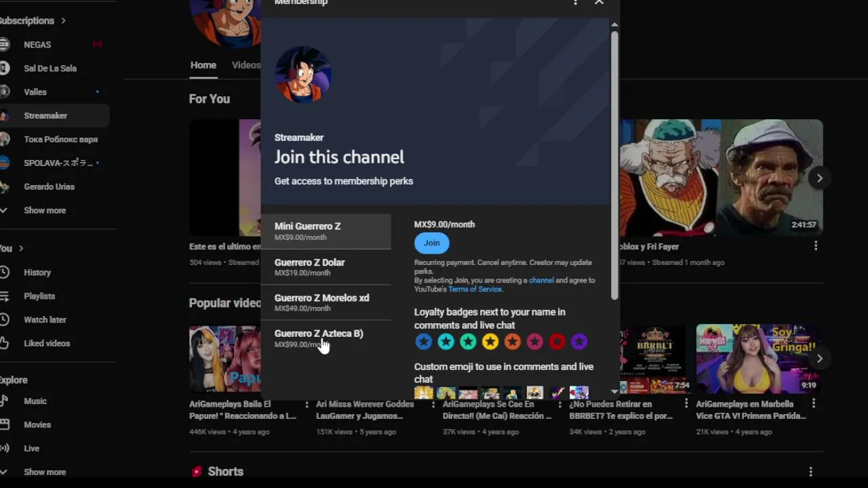
Task: Click the dialog scrollbar down arrow
Action: click(x=614, y=391)
